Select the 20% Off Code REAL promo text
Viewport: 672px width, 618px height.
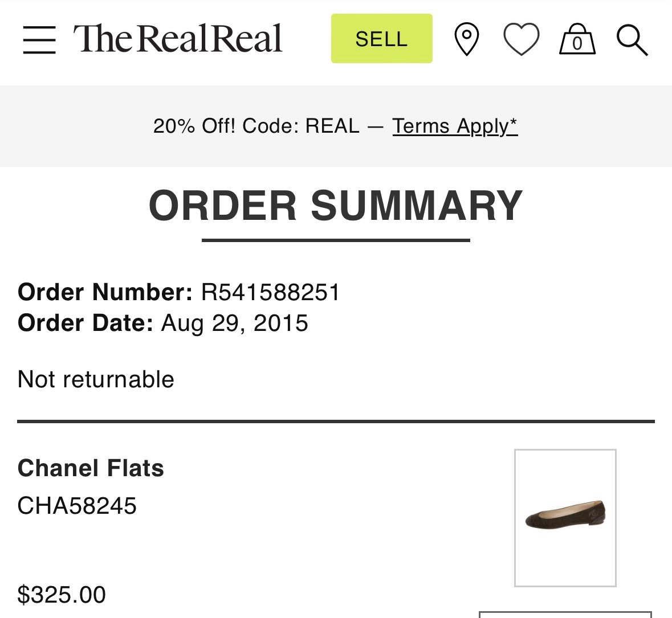coord(256,126)
